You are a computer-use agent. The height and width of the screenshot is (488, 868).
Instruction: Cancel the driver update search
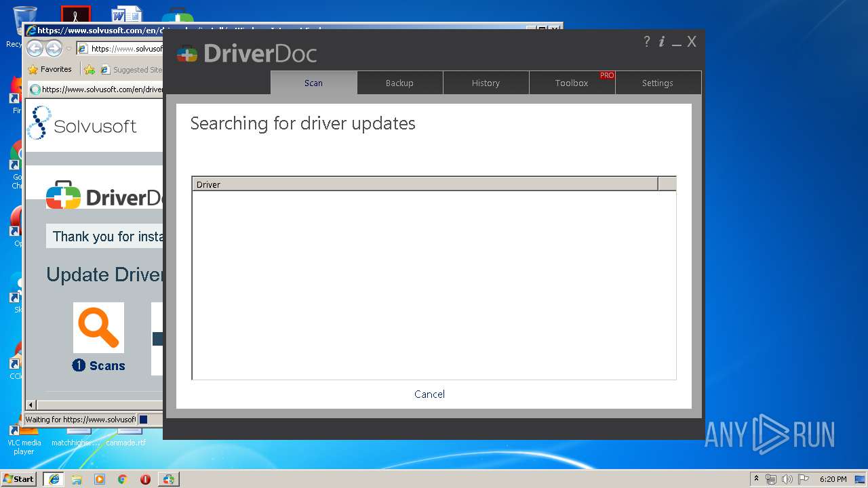click(x=429, y=394)
